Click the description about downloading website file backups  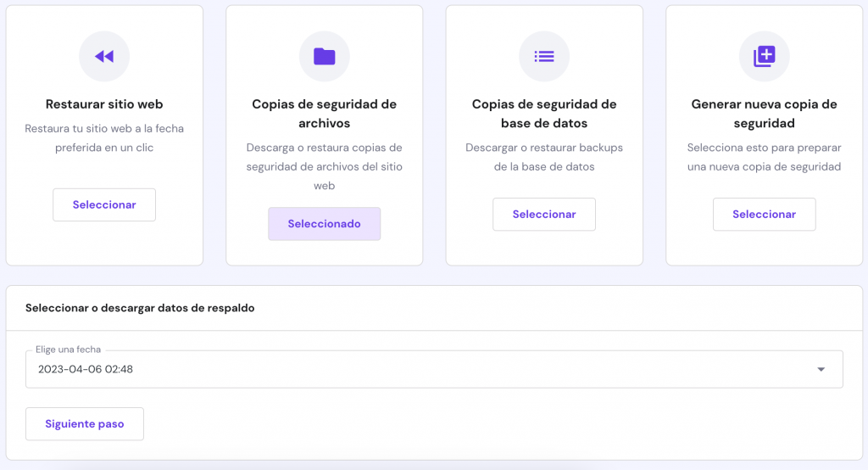[324, 166]
